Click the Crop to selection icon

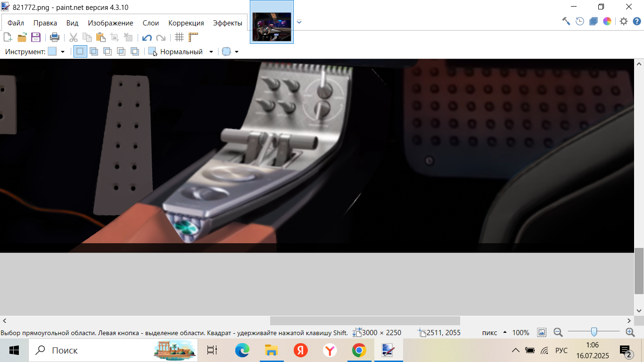click(115, 37)
